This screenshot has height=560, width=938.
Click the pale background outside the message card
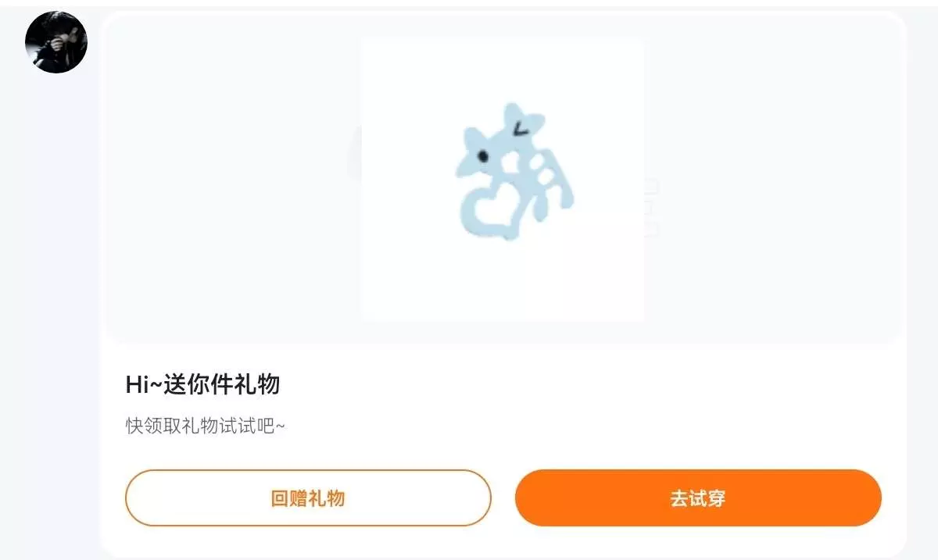(47, 312)
